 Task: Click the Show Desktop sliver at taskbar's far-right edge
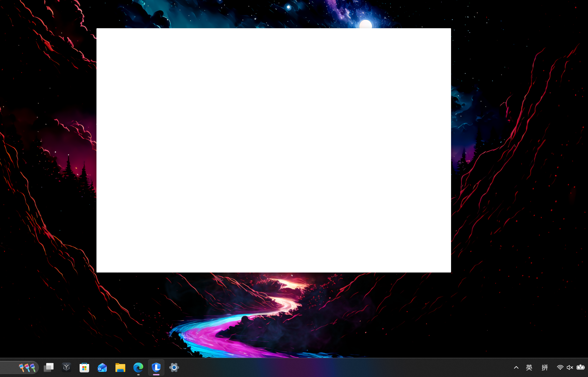(587, 368)
